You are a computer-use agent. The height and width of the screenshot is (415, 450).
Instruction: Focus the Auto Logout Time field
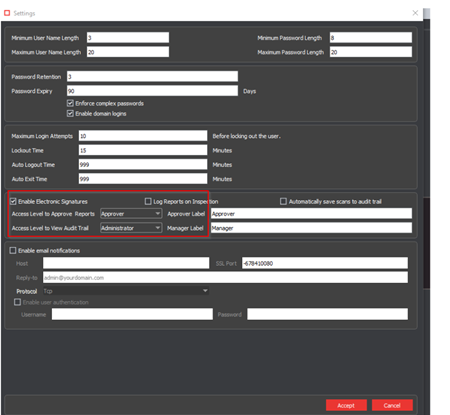point(143,165)
